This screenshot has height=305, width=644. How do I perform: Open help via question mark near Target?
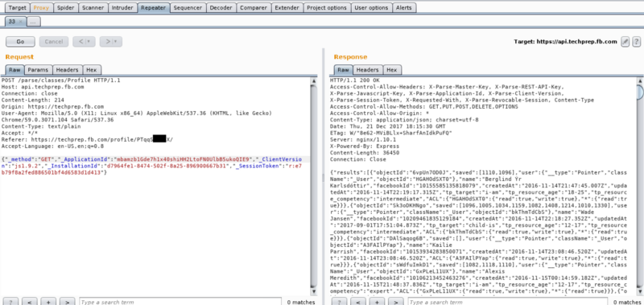[636, 42]
